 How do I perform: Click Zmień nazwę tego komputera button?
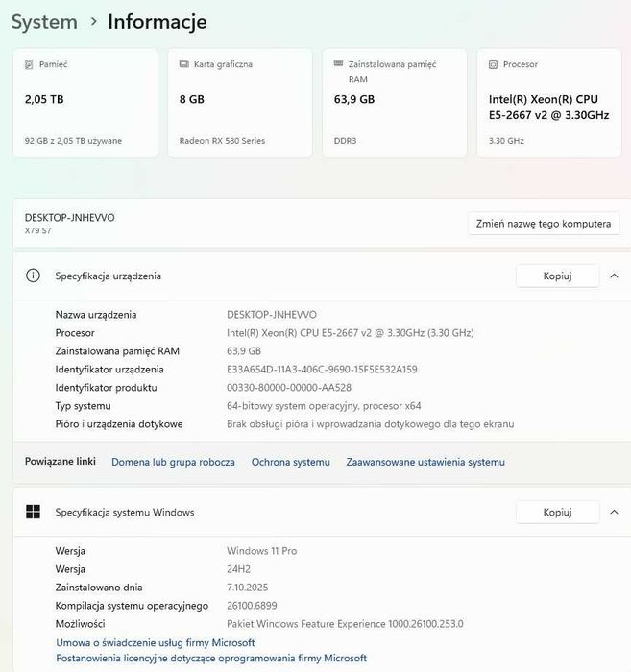point(544,224)
